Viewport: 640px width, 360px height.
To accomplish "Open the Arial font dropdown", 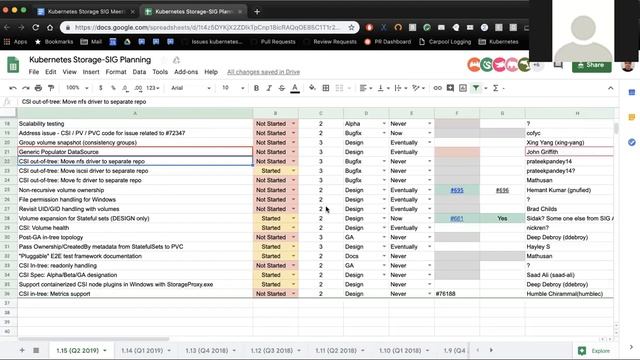I will (x=191, y=88).
